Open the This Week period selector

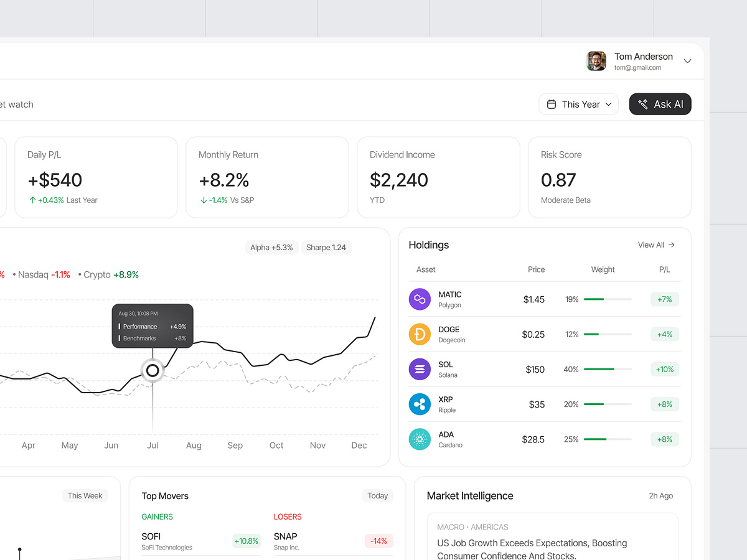(85, 496)
